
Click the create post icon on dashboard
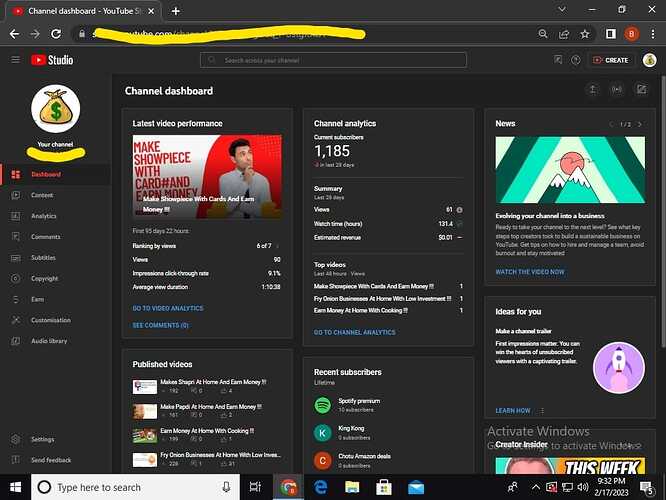(x=641, y=89)
